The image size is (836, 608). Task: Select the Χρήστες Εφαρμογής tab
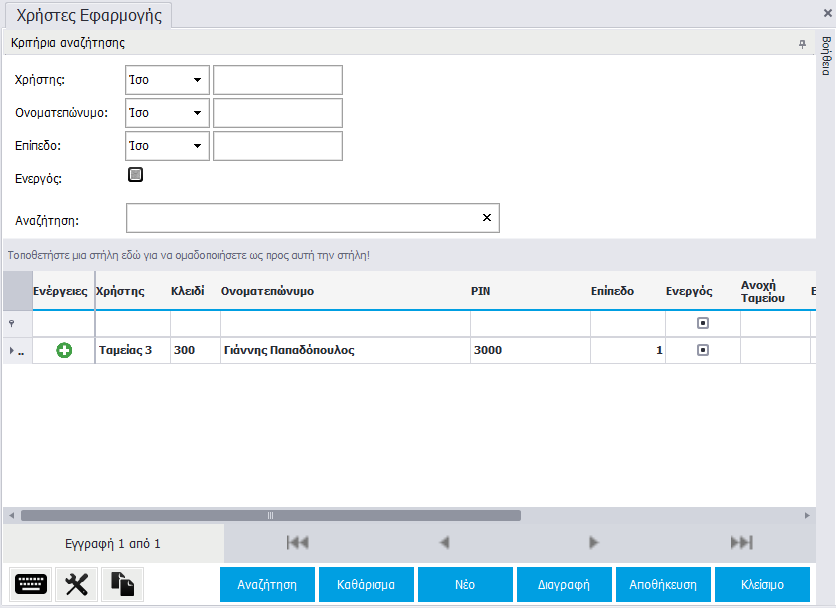tap(89, 15)
